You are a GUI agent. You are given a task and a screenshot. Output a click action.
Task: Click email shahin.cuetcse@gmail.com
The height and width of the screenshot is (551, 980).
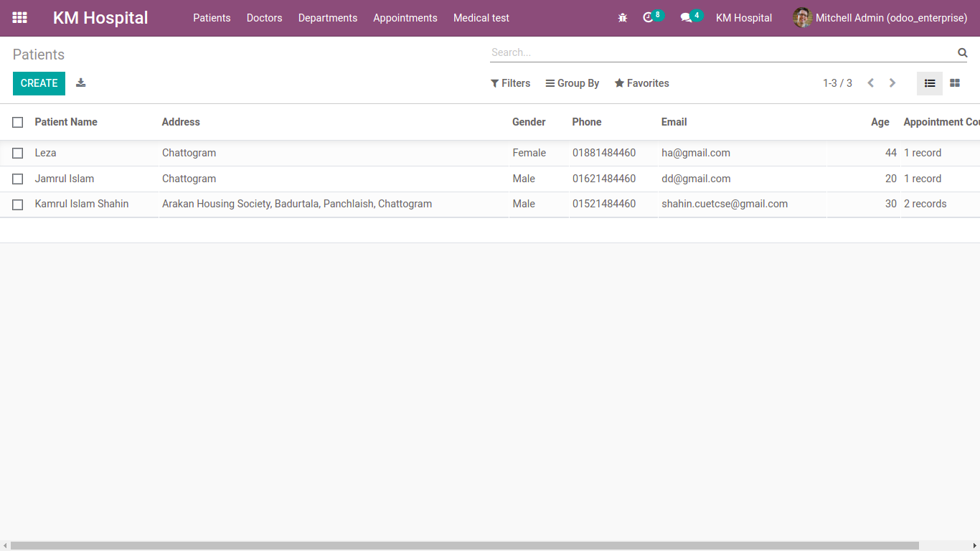725,204
